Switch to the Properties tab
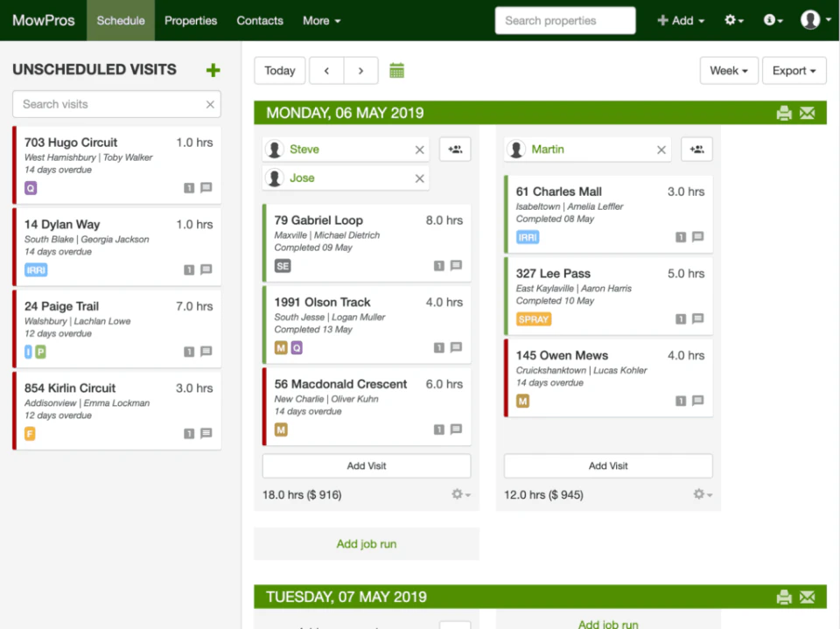840x629 pixels. pyautogui.click(x=191, y=20)
